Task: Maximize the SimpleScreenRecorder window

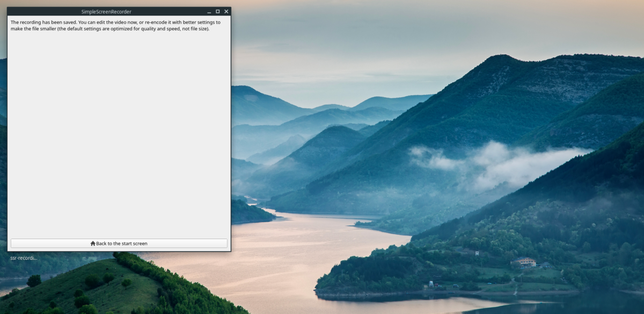Action: point(218,11)
